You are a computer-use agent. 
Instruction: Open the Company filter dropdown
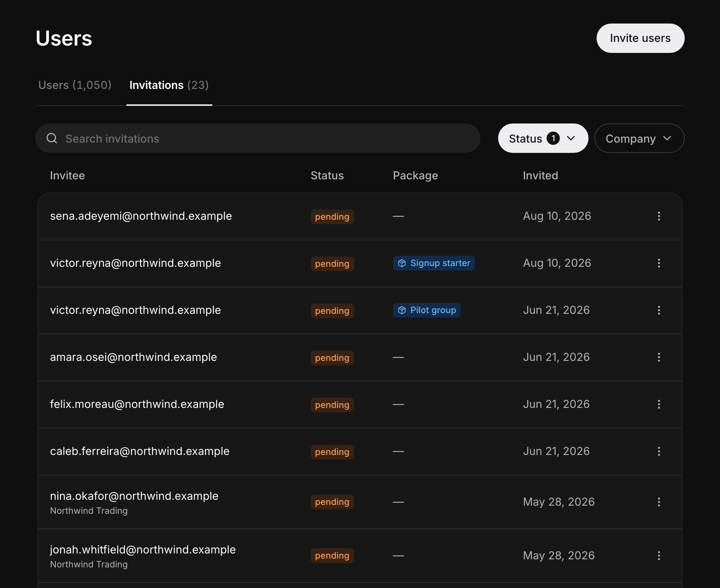click(x=639, y=138)
